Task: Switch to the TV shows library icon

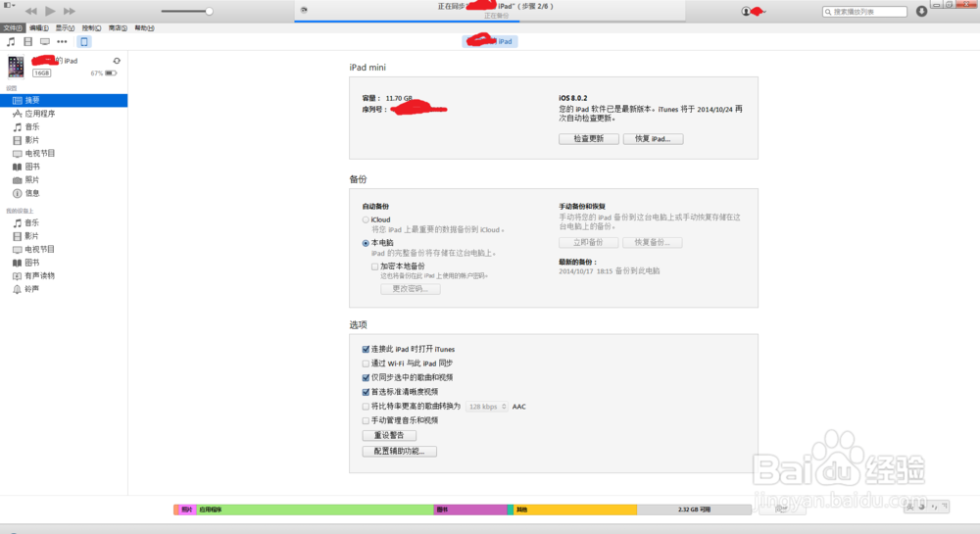Action: coord(45,42)
